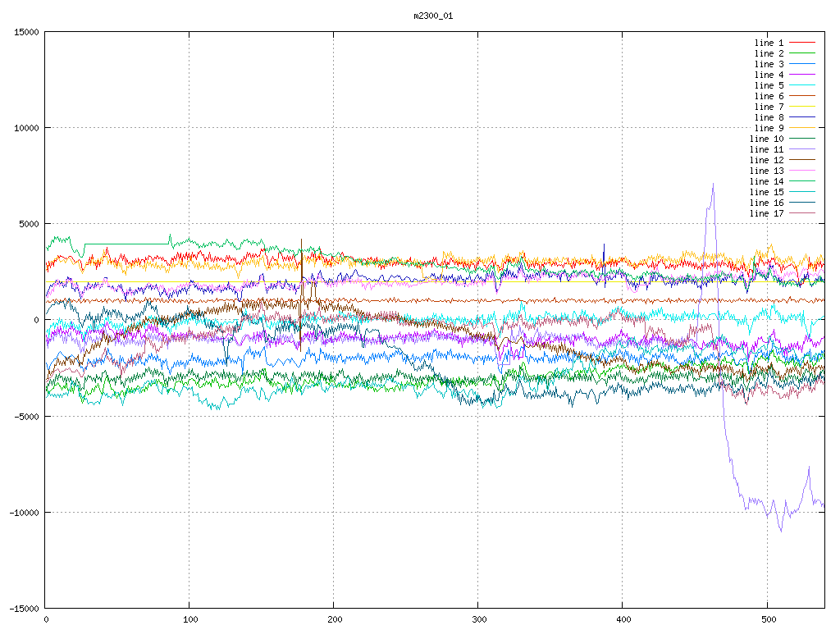Select the color sample next to line 8
The image size is (840, 630).
(802, 117)
